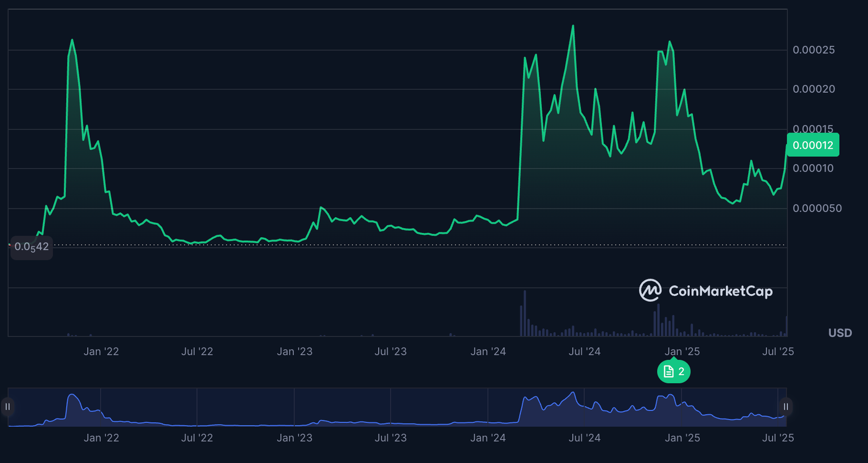Click the USD currency label
This screenshot has height=463, width=868.
[x=840, y=333]
